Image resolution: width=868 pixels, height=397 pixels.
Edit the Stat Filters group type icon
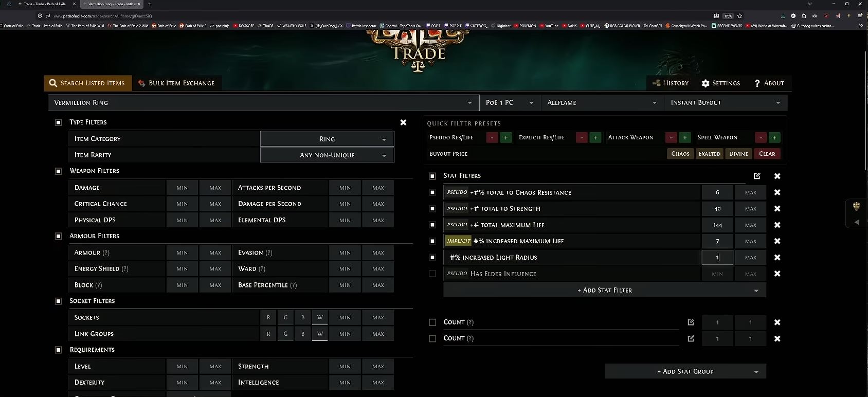(757, 176)
